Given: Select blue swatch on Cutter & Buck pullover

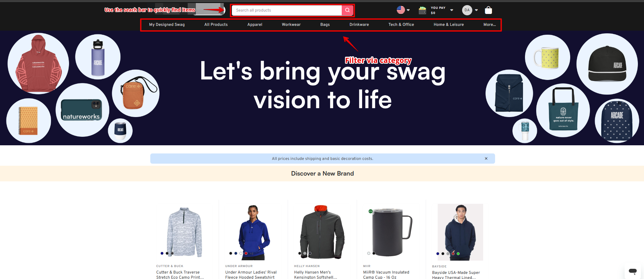Looking at the screenshot, I should (x=162, y=253).
